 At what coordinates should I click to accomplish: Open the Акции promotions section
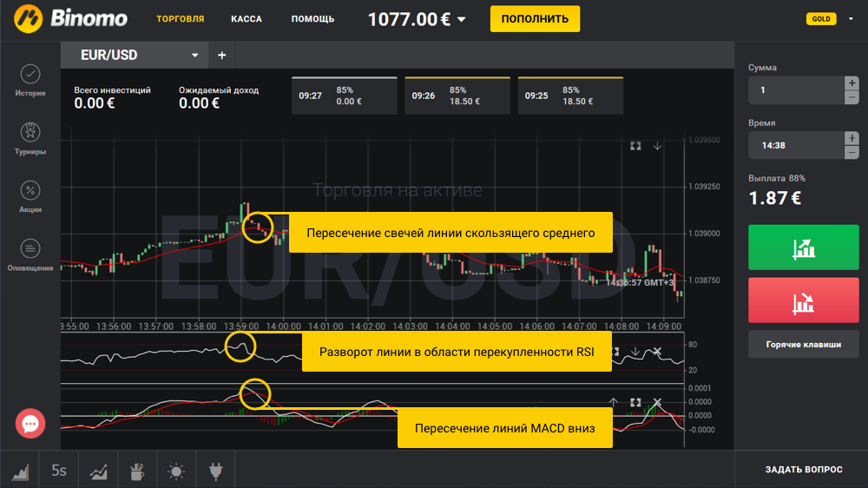coord(30,196)
